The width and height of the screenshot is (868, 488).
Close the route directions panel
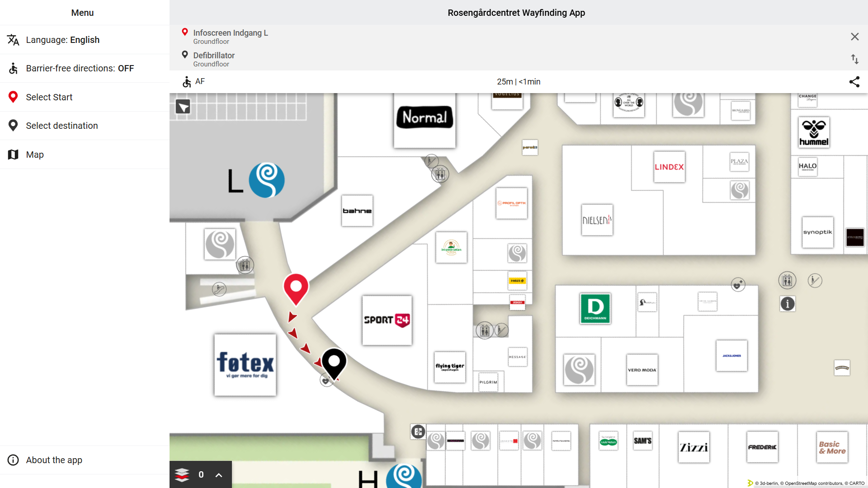click(854, 37)
